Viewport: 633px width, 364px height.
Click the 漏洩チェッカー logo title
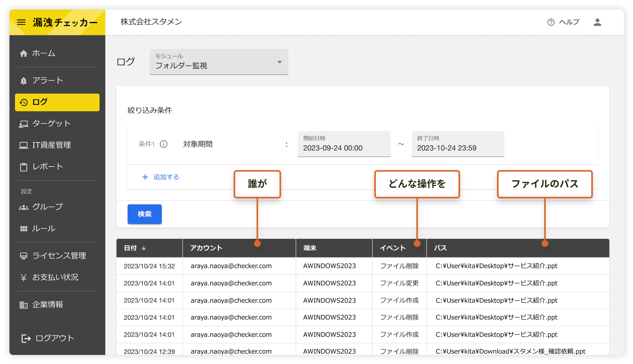(65, 23)
